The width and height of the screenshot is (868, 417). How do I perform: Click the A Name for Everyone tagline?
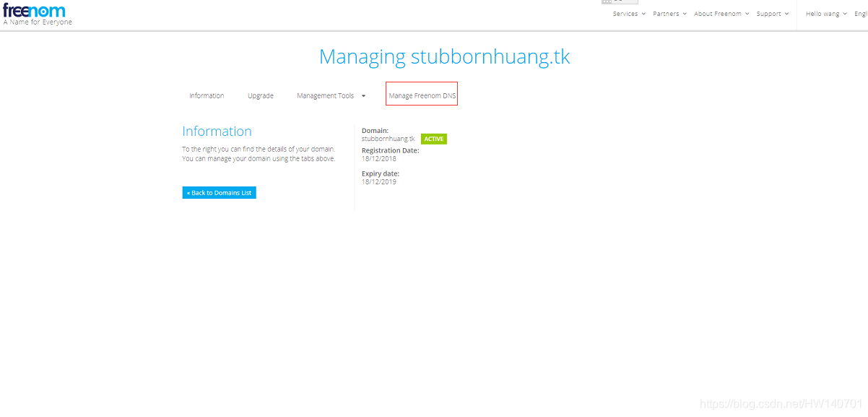pos(38,22)
